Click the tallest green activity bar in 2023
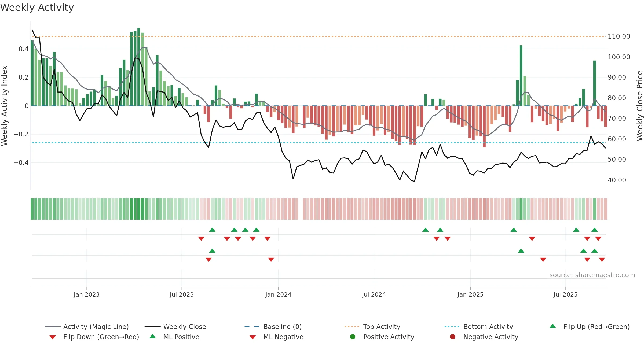 (139, 67)
